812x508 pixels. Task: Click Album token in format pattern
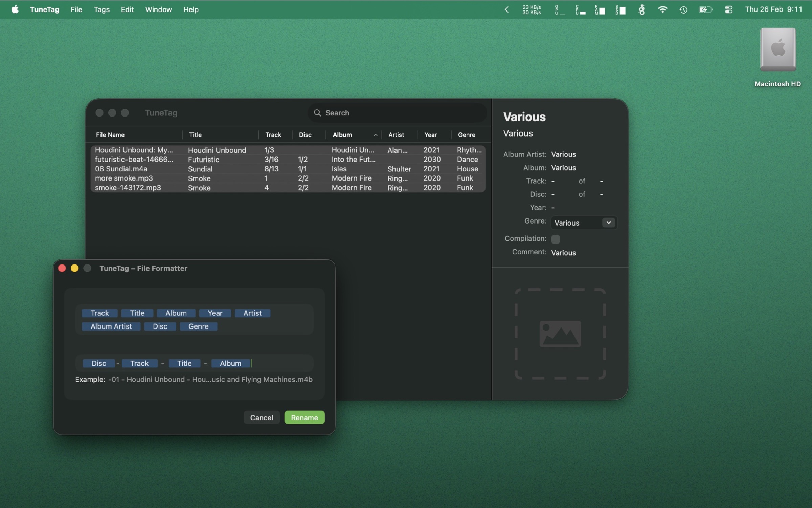[230, 363]
